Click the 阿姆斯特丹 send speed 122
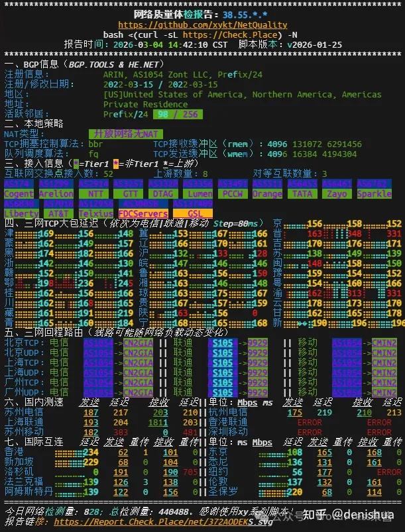The width and height of the screenshot is (405, 532). (121, 492)
